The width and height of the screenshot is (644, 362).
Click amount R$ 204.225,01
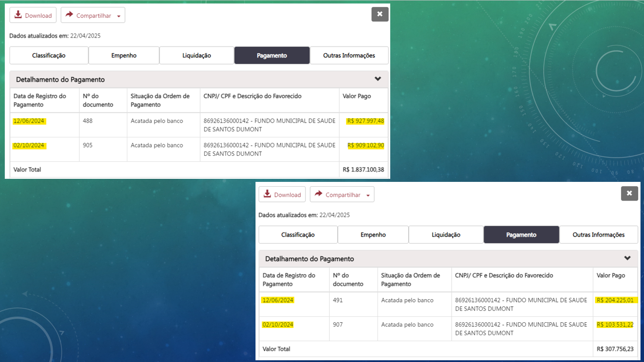coord(615,300)
